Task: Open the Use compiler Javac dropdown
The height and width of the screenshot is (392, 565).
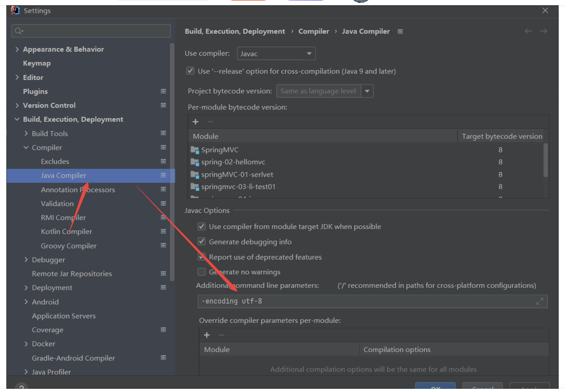Action: coord(276,54)
